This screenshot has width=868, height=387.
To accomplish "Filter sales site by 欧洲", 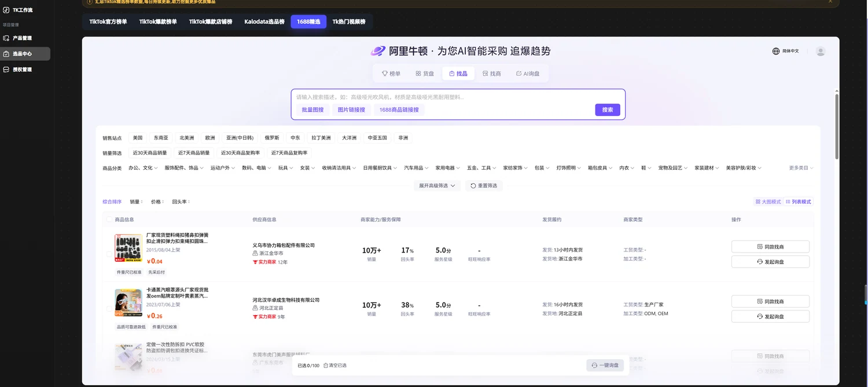I will coord(210,138).
